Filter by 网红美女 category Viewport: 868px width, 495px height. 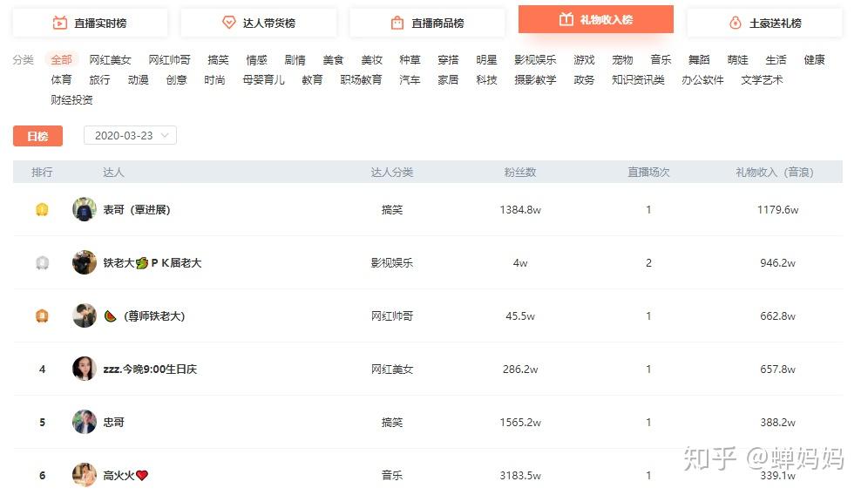pos(111,60)
